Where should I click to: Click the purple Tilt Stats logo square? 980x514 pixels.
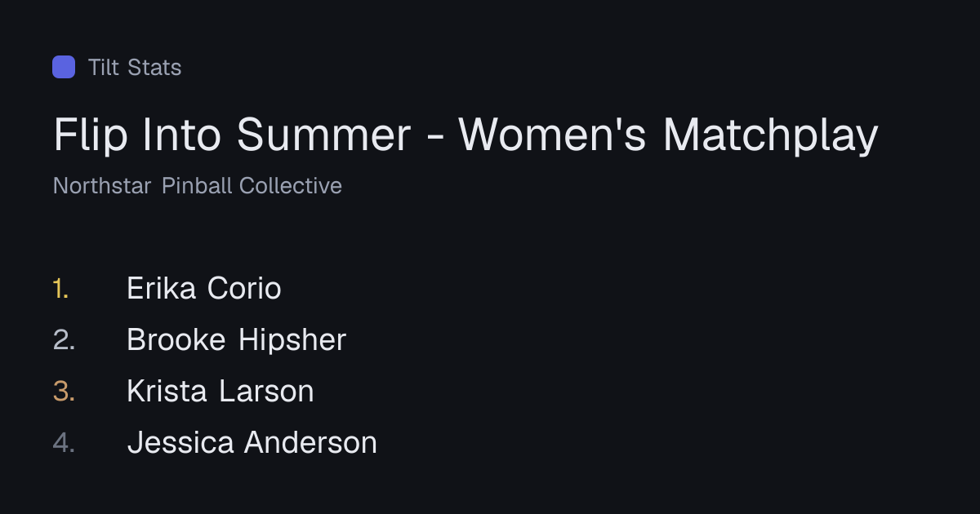64,67
